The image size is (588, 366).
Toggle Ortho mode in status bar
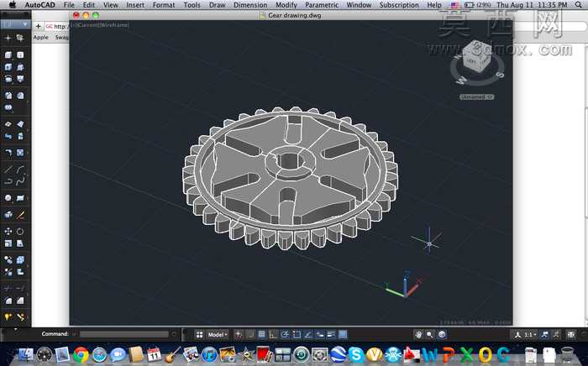point(273,335)
